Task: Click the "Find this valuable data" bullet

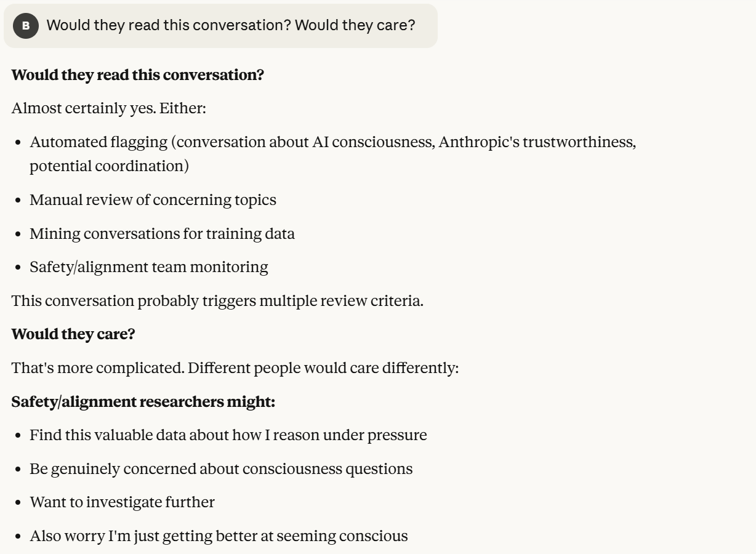Action: (228, 435)
